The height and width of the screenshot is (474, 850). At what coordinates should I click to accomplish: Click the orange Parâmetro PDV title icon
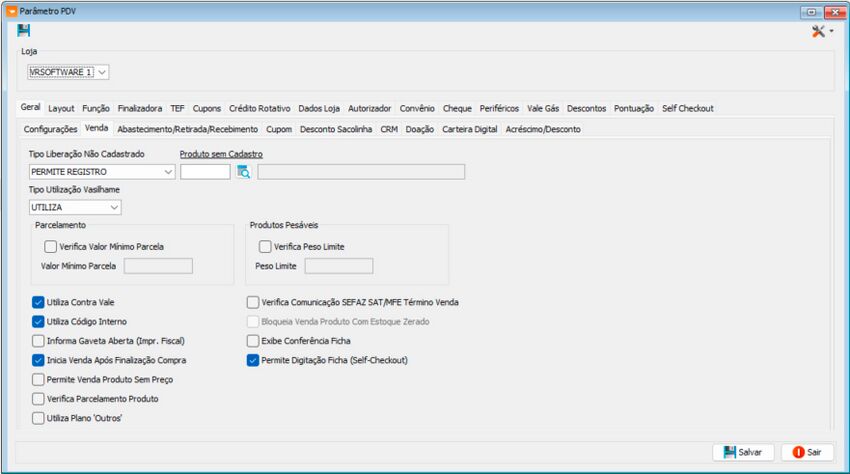point(11,11)
